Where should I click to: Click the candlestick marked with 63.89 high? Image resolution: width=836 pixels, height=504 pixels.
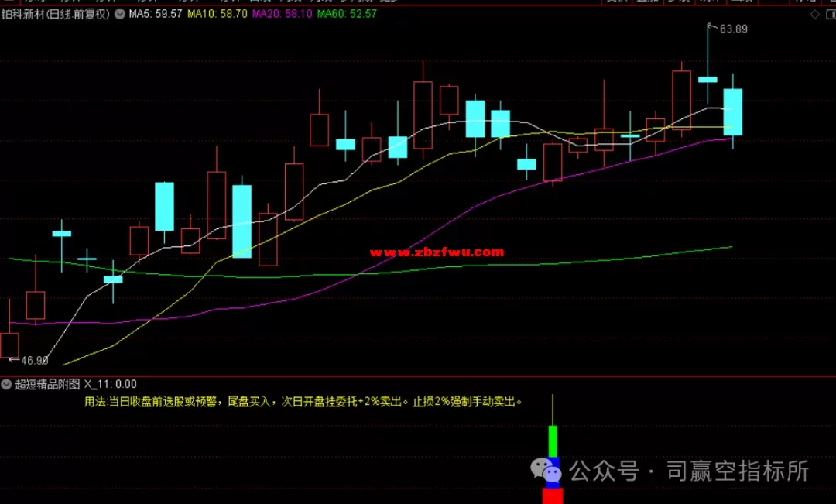(x=708, y=80)
